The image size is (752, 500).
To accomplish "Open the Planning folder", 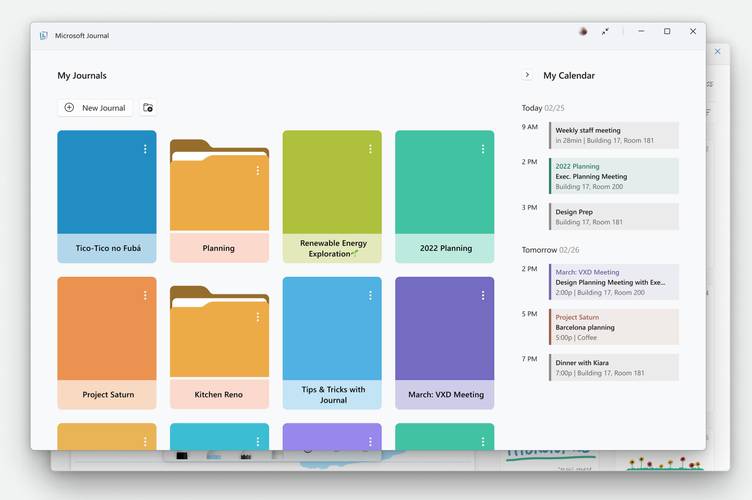I will 219,200.
